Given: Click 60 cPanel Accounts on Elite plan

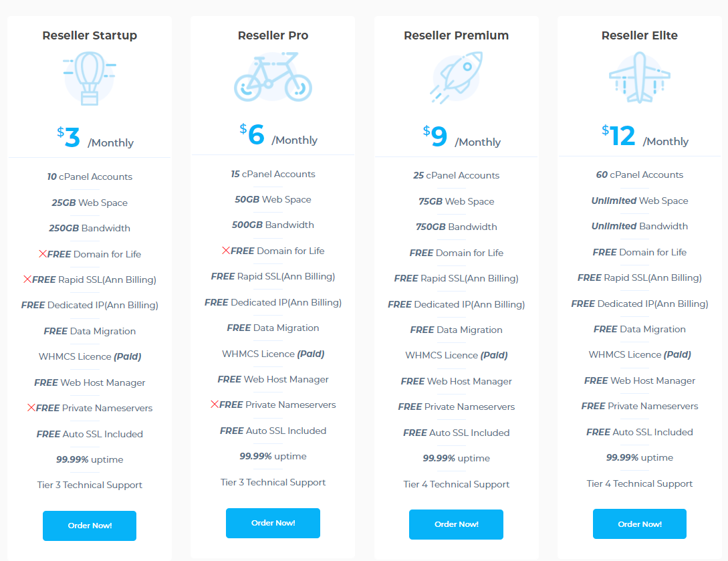Looking at the screenshot, I should (x=640, y=175).
